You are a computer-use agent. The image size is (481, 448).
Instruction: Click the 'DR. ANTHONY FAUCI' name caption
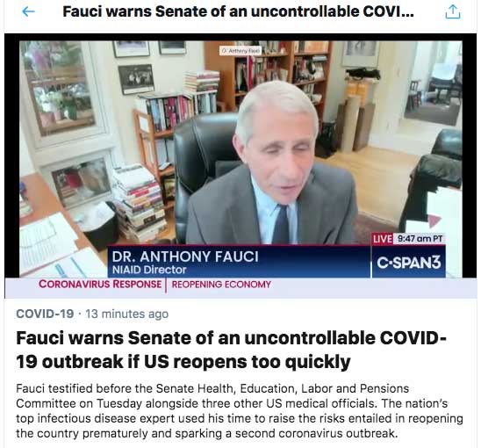coord(185,257)
